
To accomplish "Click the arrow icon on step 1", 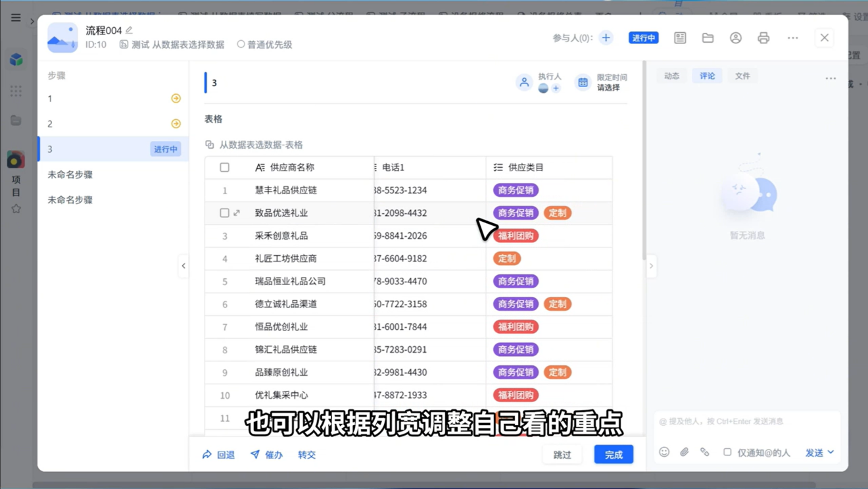I will coord(176,99).
